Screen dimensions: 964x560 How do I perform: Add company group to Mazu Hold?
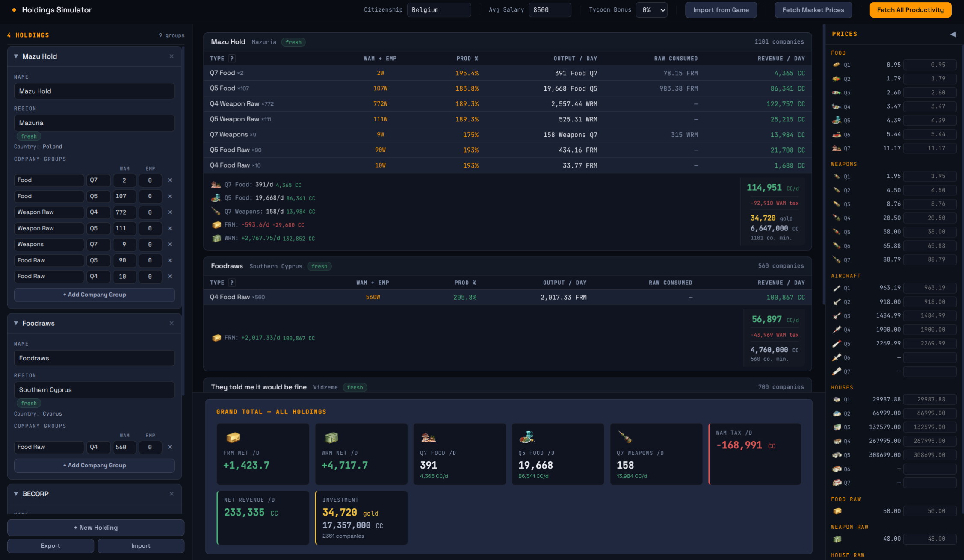pyautogui.click(x=95, y=295)
